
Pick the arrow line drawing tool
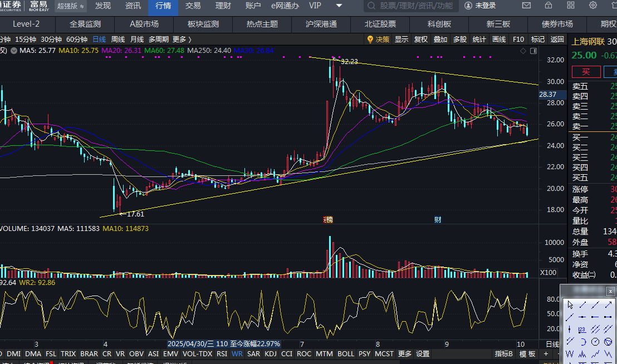click(x=607, y=304)
